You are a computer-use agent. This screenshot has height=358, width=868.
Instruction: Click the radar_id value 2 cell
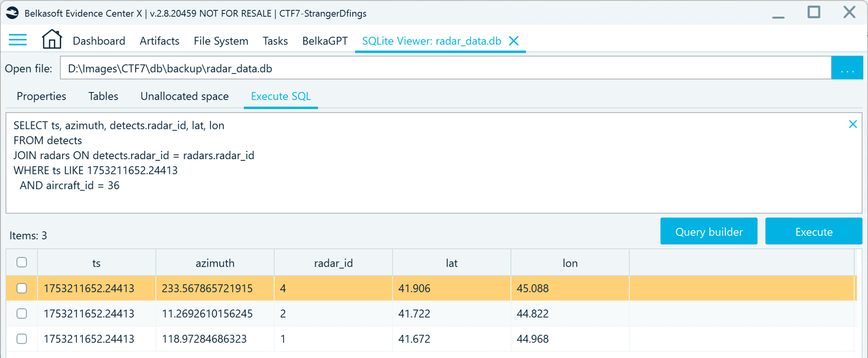(333, 314)
